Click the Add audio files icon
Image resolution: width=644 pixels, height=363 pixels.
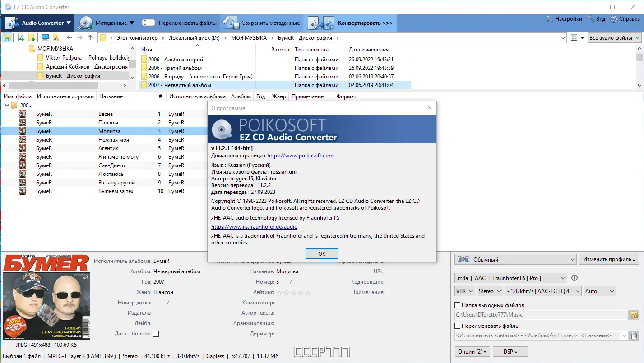(x=21, y=38)
